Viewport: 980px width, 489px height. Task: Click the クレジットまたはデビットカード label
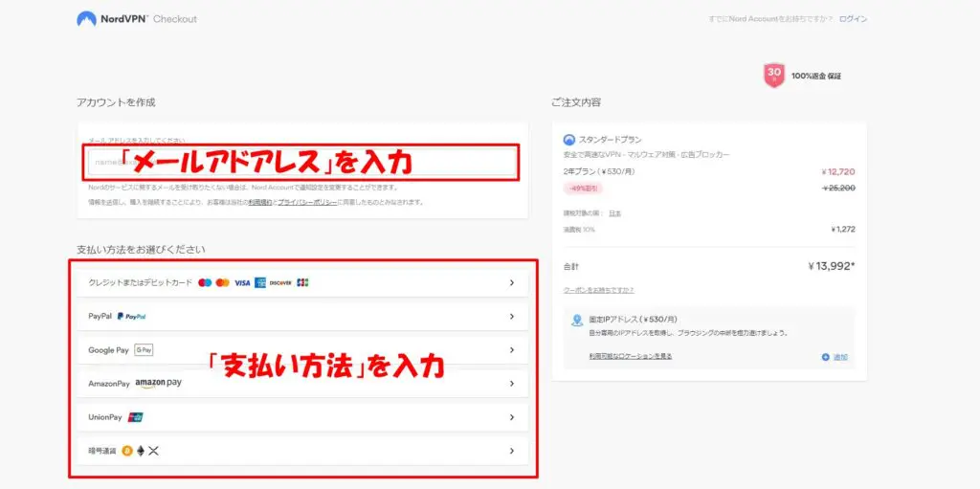(x=141, y=282)
